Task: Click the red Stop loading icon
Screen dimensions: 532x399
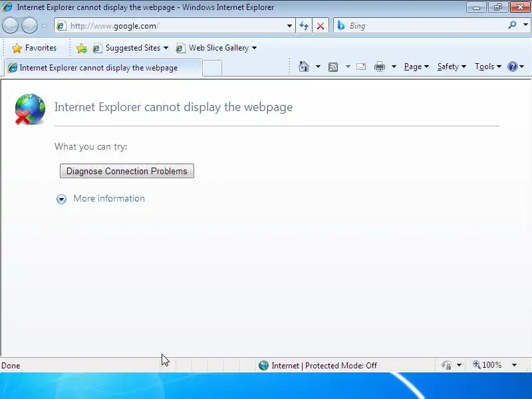Action: tap(321, 26)
